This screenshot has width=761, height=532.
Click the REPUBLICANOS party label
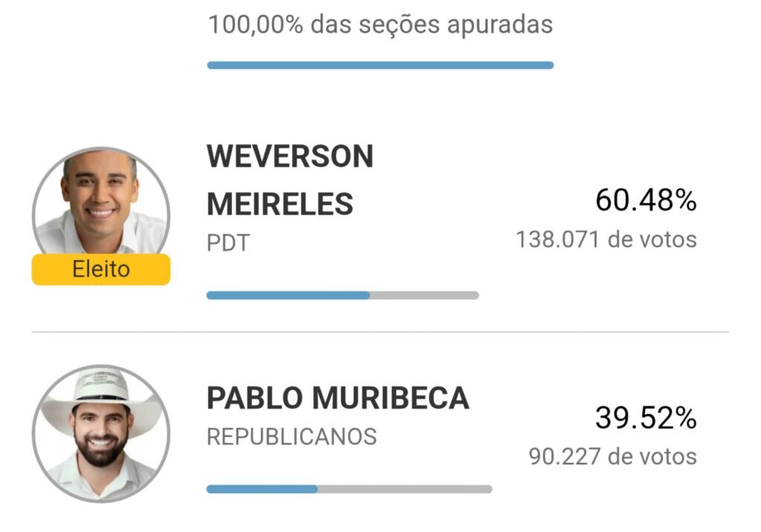(291, 436)
